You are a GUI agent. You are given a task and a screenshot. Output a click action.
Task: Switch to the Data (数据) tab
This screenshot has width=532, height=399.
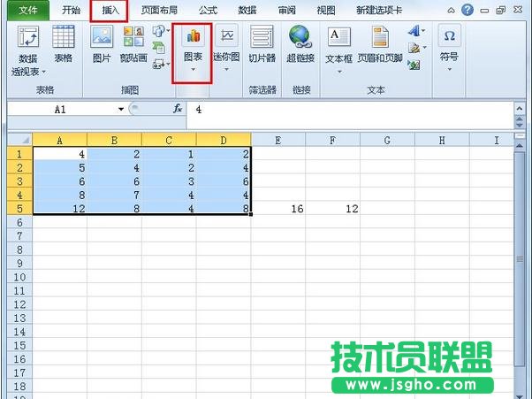pos(247,11)
